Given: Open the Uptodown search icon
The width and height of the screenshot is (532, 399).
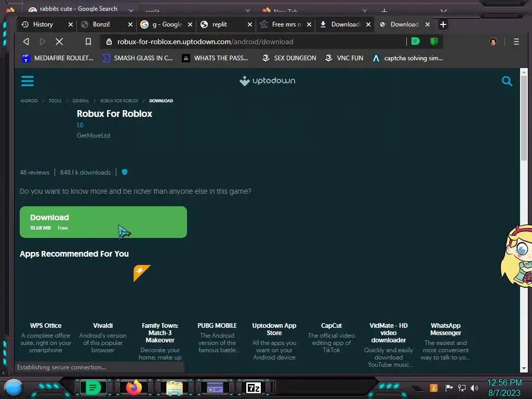Looking at the screenshot, I should coord(507,81).
